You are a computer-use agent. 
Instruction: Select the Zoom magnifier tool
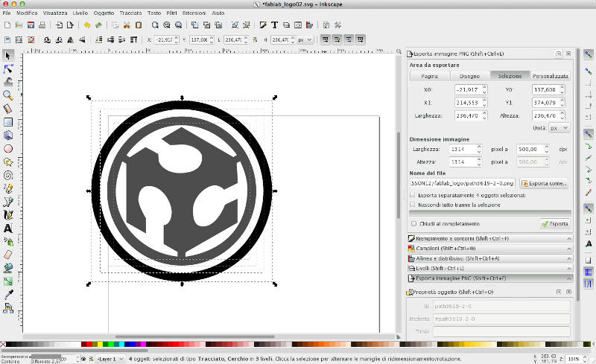pos(7,95)
